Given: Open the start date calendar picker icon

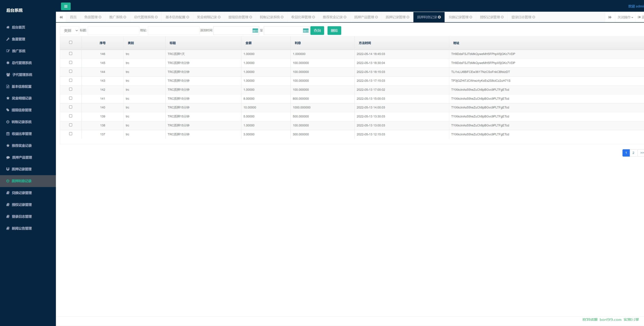Looking at the screenshot, I should [255, 31].
